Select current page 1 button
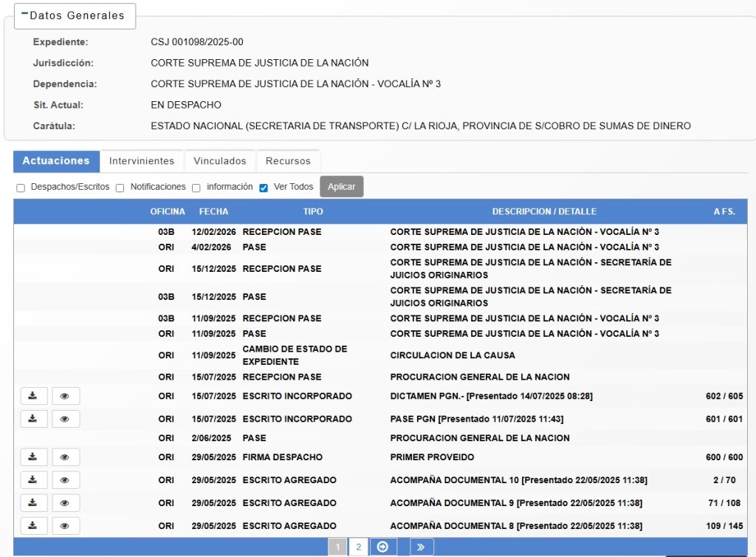The width and height of the screenshot is (756, 557). point(338,547)
